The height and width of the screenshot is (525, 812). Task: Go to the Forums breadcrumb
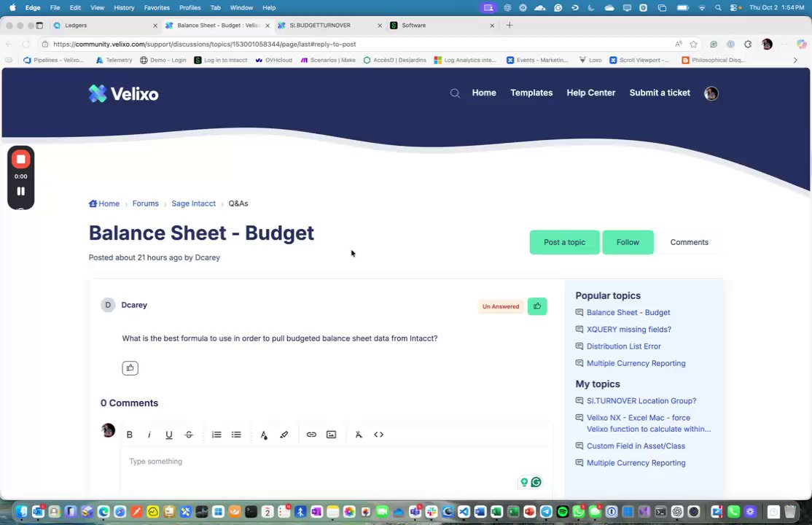(x=146, y=203)
